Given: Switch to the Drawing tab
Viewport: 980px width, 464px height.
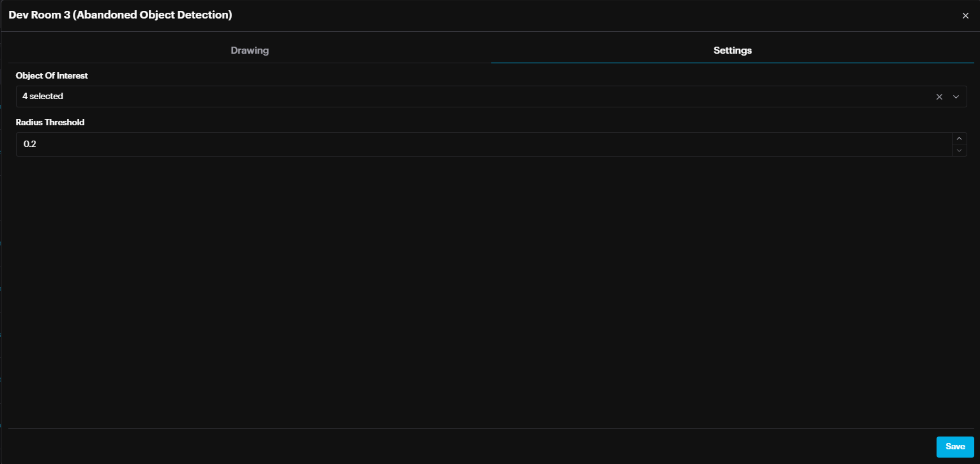Looking at the screenshot, I should click(250, 50).
